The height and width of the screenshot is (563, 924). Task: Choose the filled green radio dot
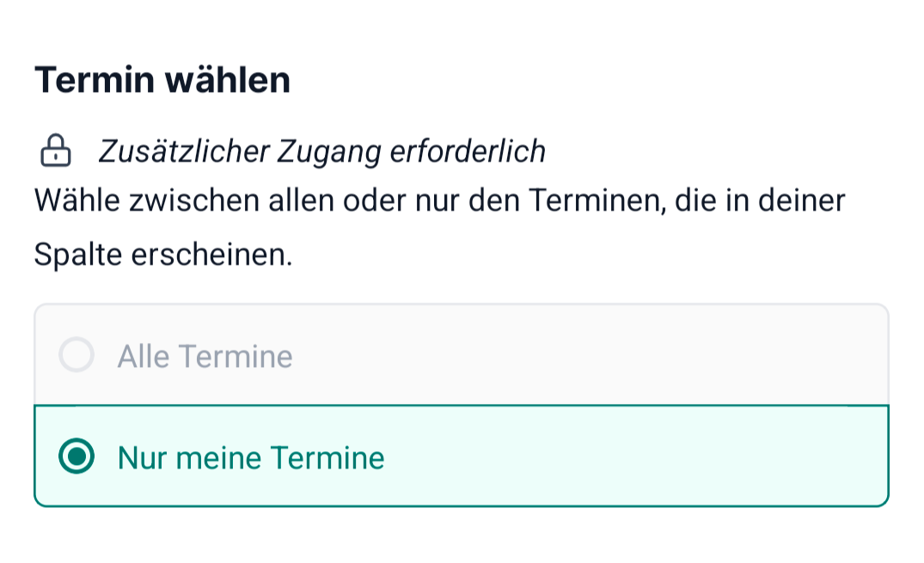tap(76, 456)
